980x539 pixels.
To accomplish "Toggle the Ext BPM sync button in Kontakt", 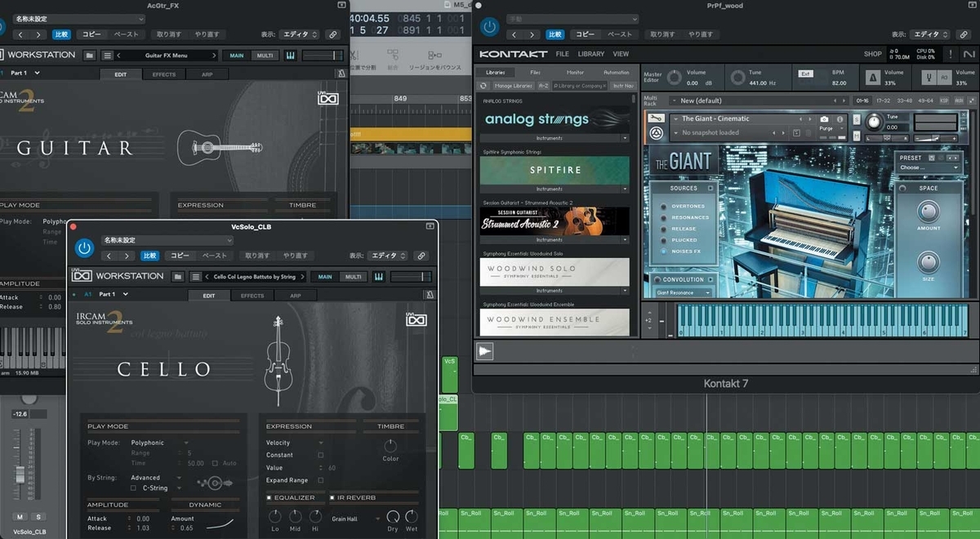I will pyautogui.click(x=804, y=73).
